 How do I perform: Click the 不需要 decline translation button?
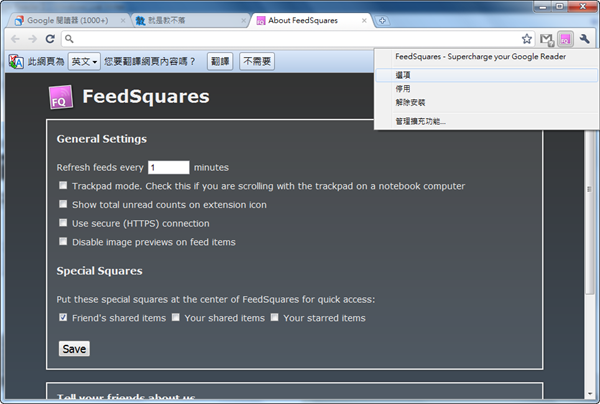(x=257, y=61)
